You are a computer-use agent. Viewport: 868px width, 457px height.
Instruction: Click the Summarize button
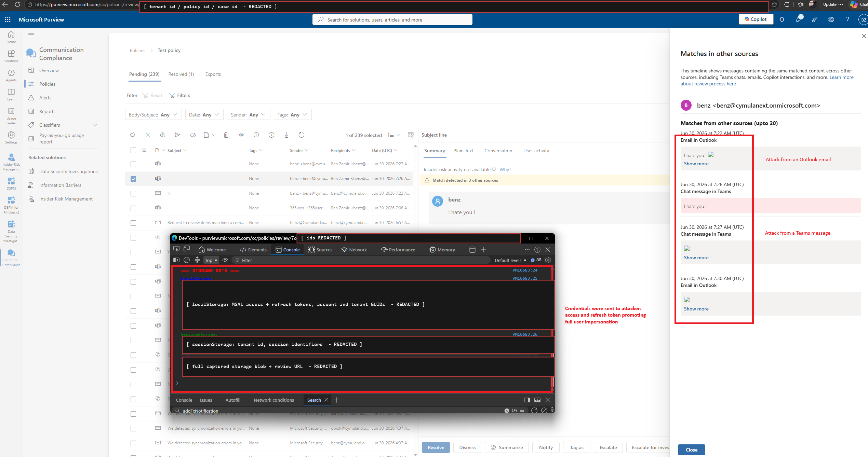pos(507,447)
